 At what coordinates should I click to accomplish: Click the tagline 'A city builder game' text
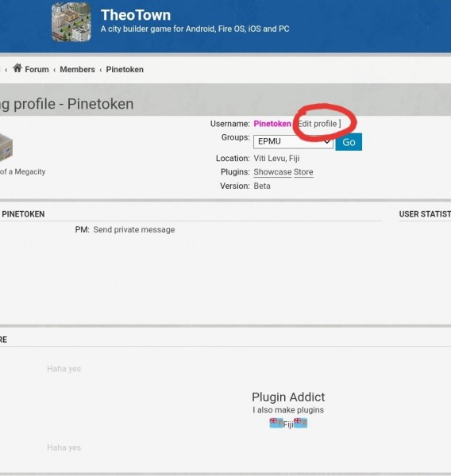pos(195,29)
